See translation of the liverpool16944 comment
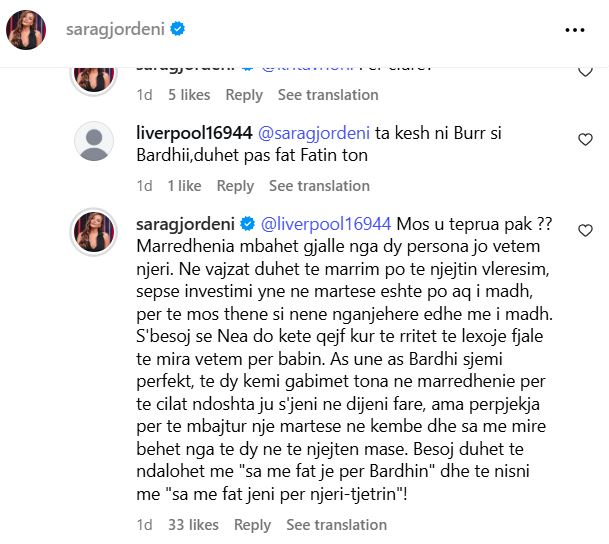 point(319,186)
